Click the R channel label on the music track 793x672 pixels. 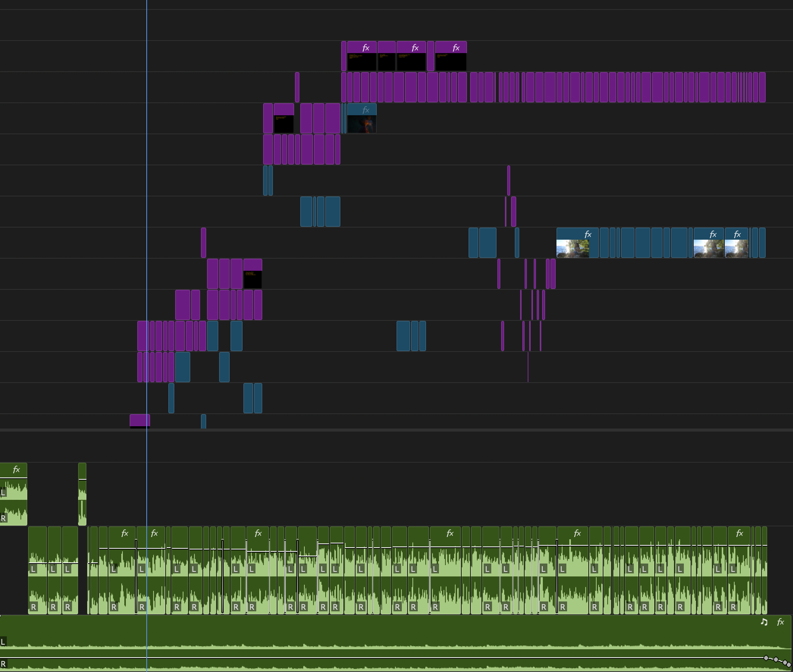click(x=3, y=664)
